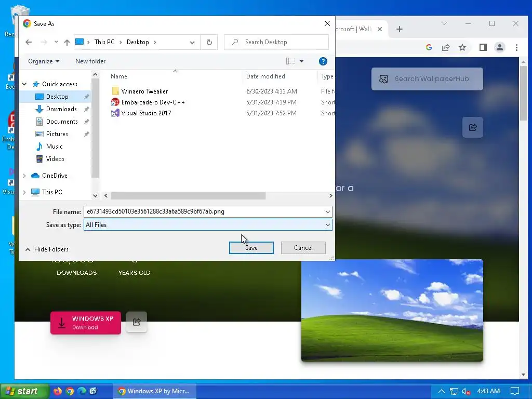Launch Firefox from taskbar

coord(58,391)
